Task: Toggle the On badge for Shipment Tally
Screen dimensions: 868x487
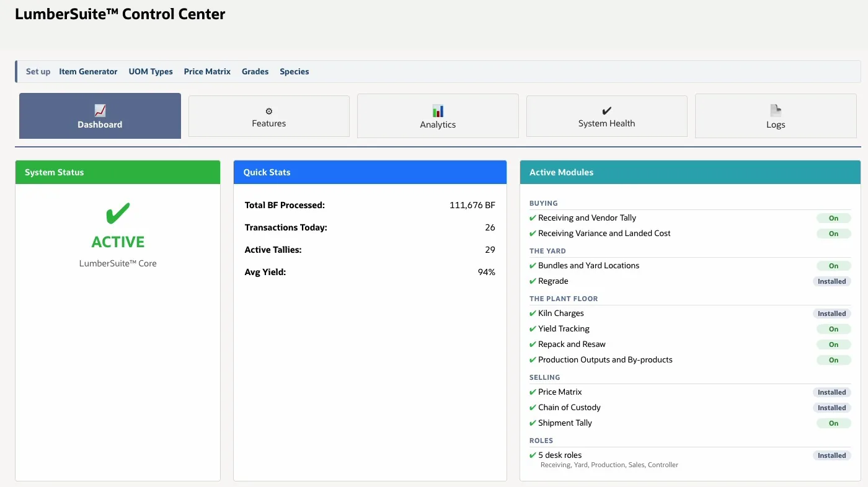Action: coord(834,423)
